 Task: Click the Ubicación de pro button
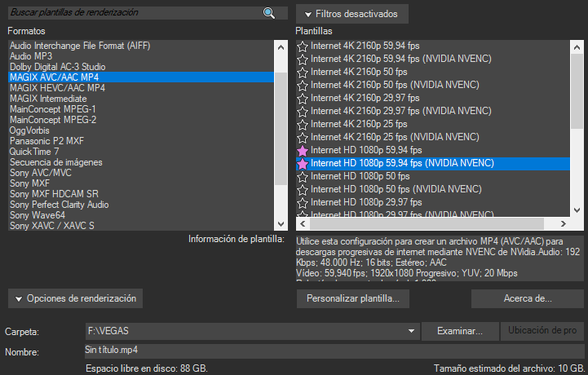click(x=542, y=331)
